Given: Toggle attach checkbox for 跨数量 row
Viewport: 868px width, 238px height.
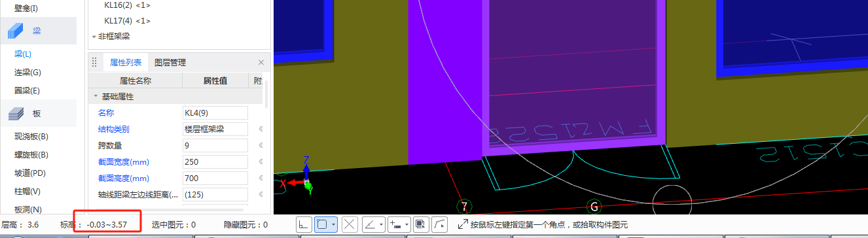Looking at the screenshot, I should coord(261,146).
